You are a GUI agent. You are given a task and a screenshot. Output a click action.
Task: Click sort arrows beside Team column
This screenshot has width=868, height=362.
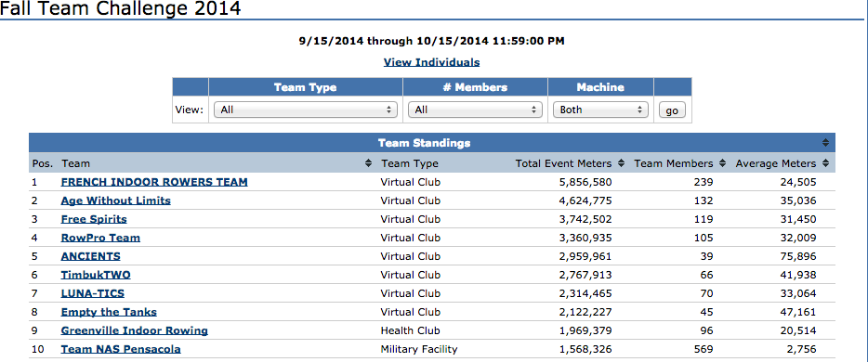pos(369,163)
